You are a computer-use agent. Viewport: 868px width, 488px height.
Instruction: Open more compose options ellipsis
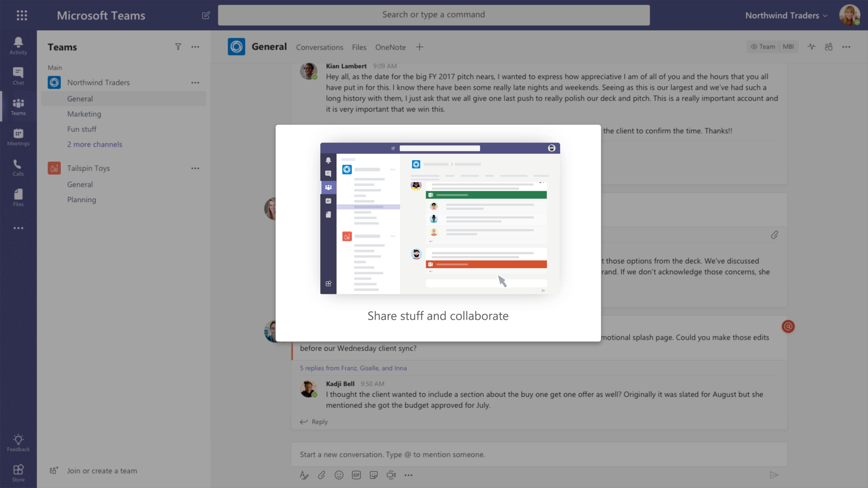[408, 475]
